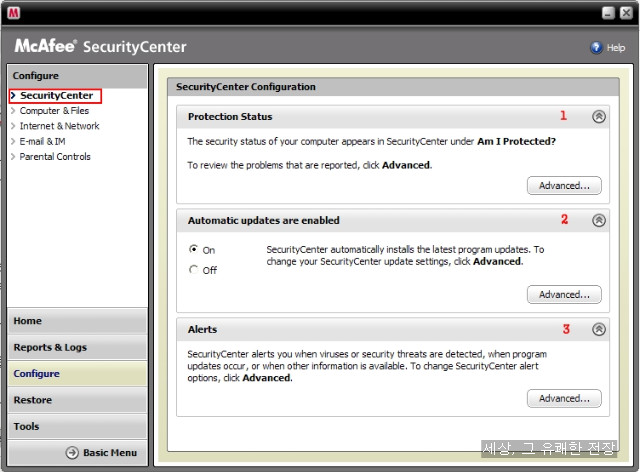The height and width of the screenshot is (472, 640).
Task: Go to the Home menu
Action: pyautogui.click(x=77, y=321)
